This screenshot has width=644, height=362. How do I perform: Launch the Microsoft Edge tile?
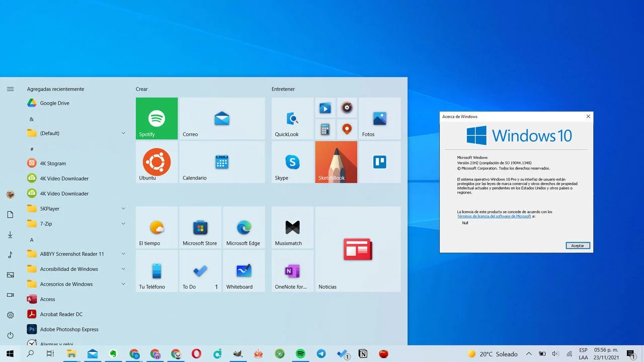tap(244, 227)
